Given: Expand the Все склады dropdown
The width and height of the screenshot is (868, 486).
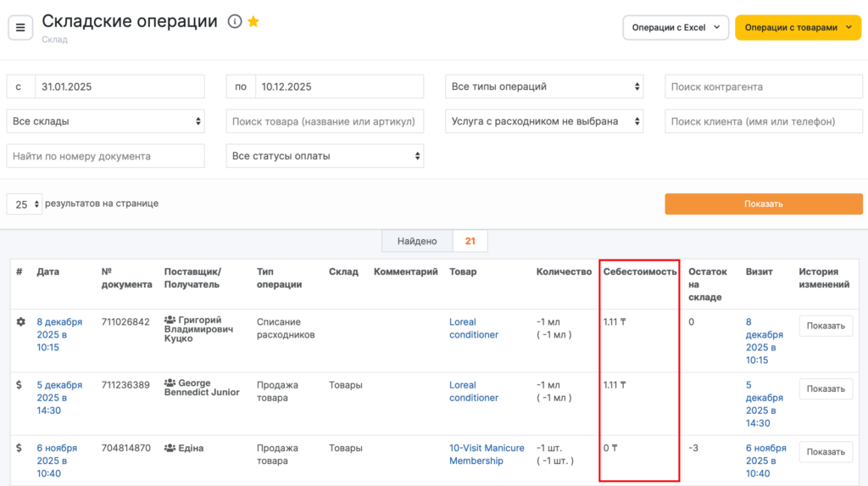Looking at the screenshot, I should (x=105, y=121).
